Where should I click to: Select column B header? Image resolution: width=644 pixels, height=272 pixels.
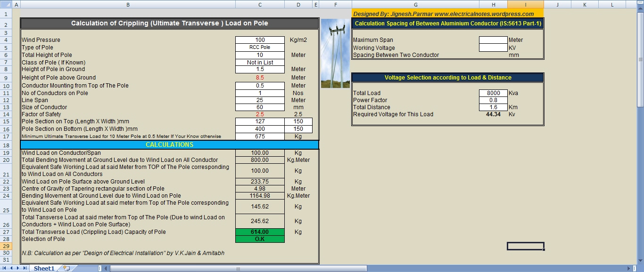coord(128,4)
